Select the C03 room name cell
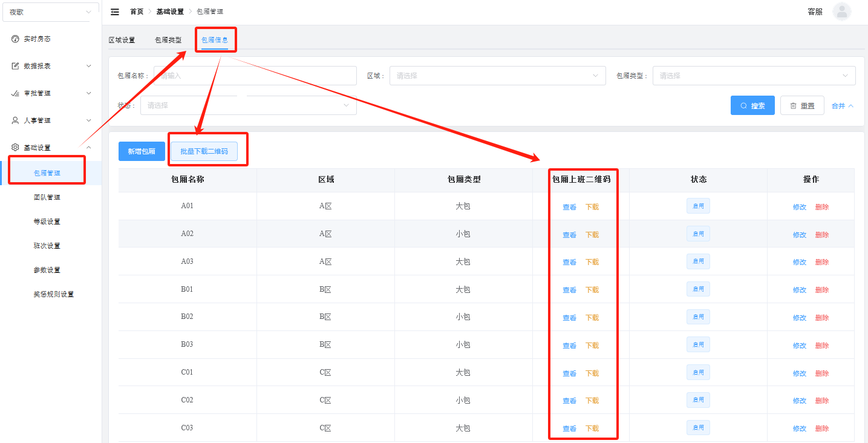The height and width of the screenshot is (443, 868). click(188, 428)
